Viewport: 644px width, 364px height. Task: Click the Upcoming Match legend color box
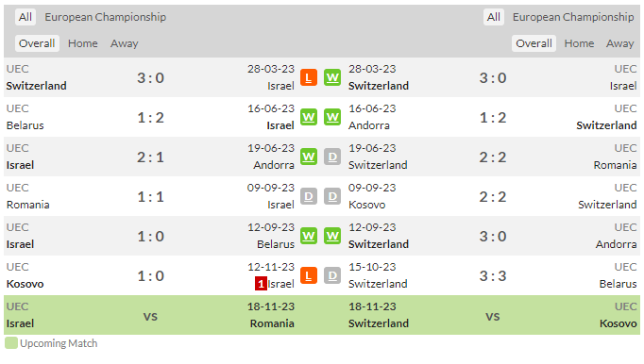11,343
